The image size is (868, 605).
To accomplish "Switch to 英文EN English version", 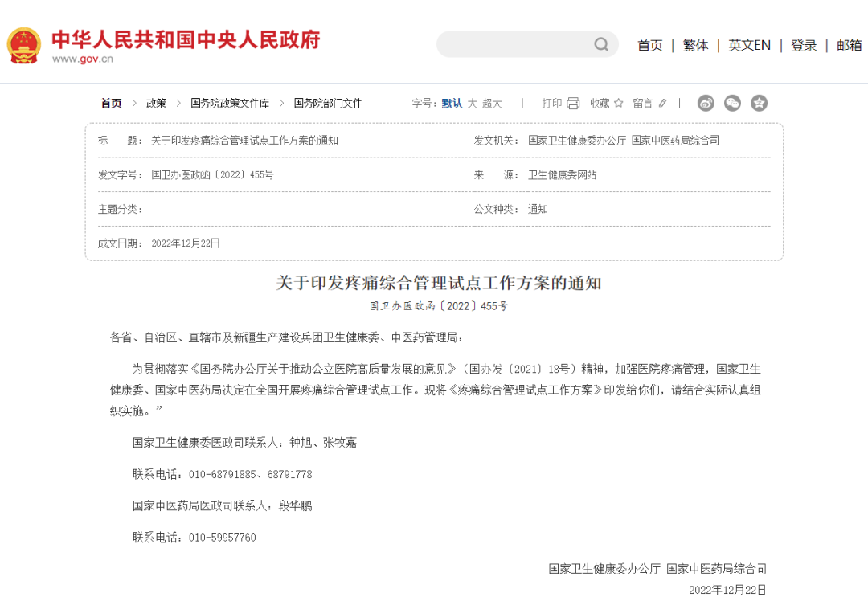I will [749, 45].
